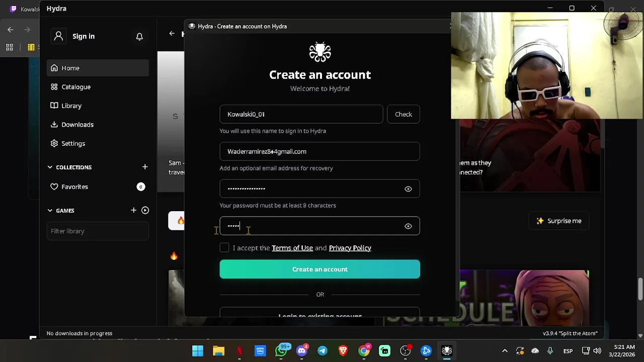Click the sync update tray icon

(520, 351)
